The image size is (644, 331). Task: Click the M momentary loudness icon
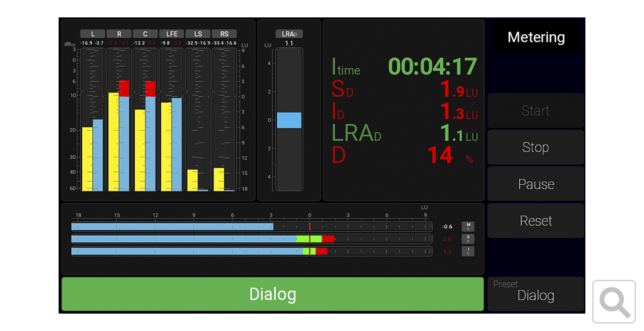(x=468, y=226)
